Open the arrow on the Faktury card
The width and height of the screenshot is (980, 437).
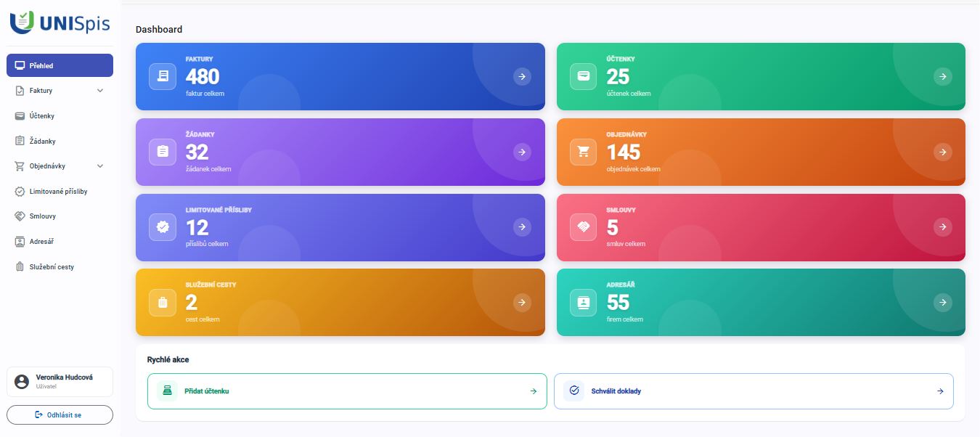(522, 76)
